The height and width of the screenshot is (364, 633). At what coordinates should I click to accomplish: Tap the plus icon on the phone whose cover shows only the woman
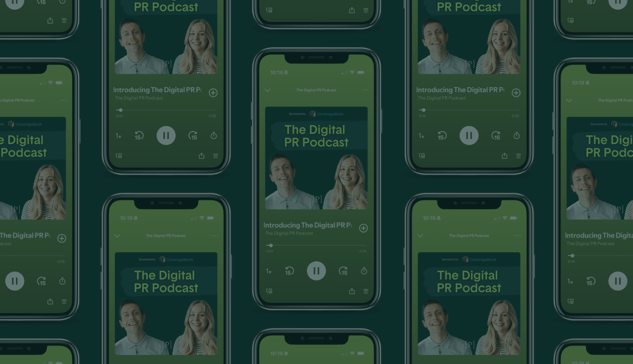(62, 238)
